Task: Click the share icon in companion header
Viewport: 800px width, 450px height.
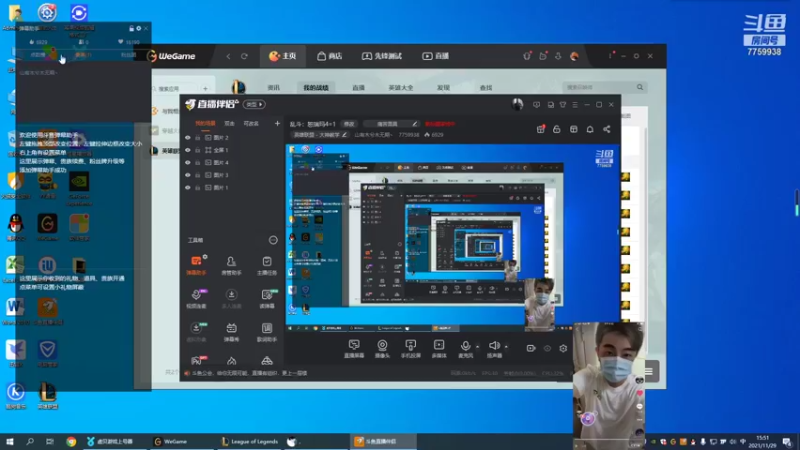Action: point(607,129)
